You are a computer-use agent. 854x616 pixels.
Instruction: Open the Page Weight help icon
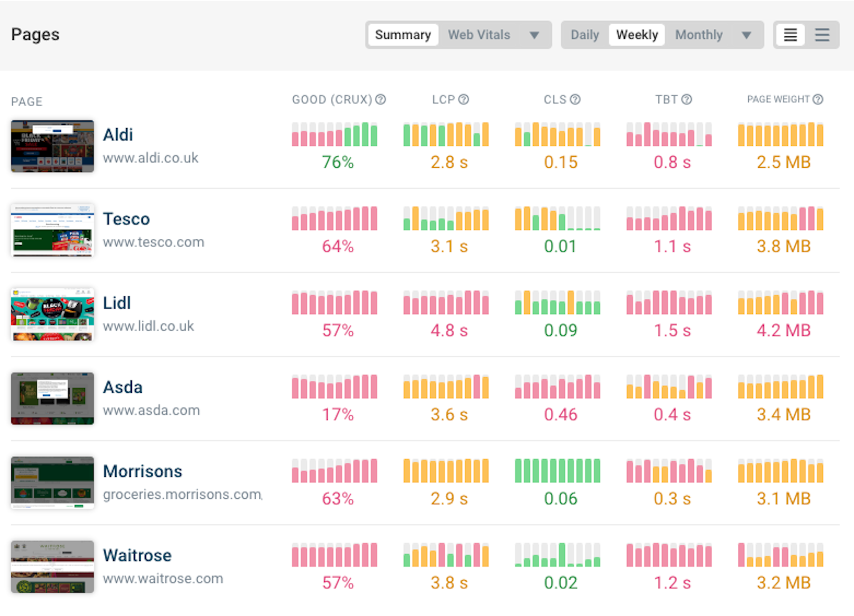click(x=817, y=99)
